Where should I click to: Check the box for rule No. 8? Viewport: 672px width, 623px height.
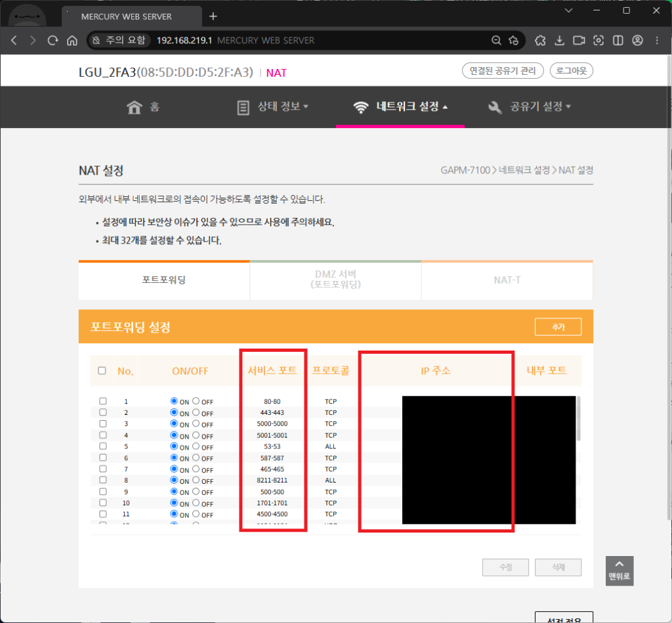[103, 481]
